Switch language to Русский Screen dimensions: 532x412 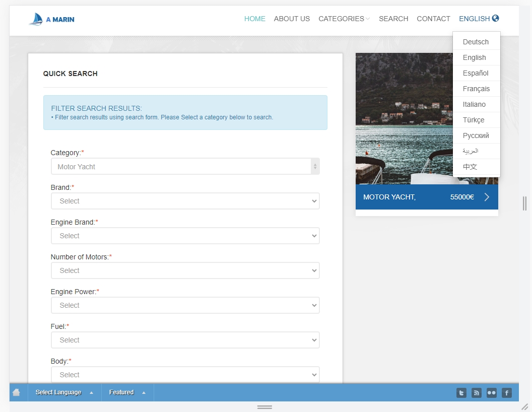477,135
